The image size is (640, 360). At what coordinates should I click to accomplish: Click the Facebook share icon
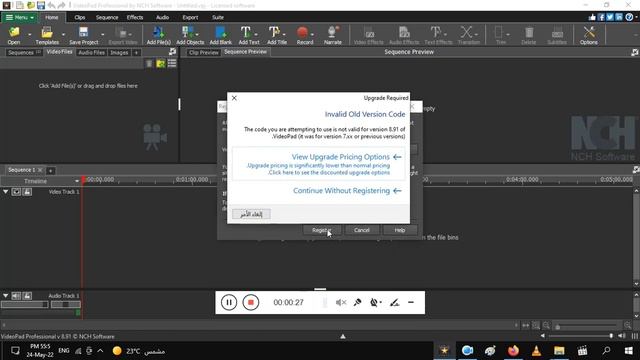tap(601, 17)
